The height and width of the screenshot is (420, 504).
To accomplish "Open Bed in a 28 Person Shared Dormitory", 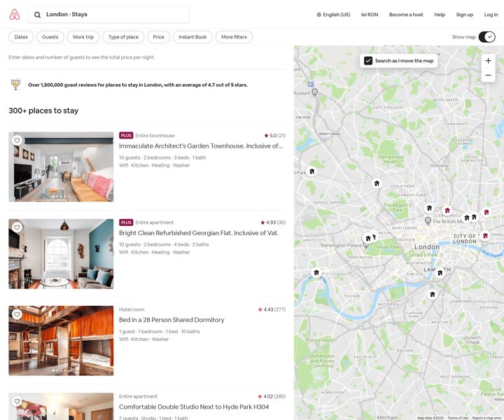I will click(171, 320).
